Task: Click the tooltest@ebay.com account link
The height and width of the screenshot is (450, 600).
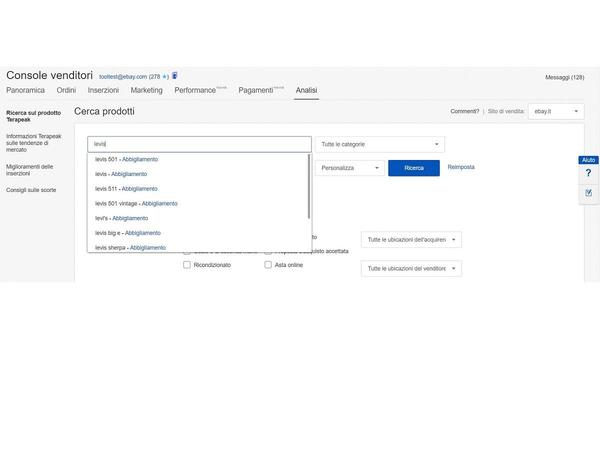Action: [123, 77]
